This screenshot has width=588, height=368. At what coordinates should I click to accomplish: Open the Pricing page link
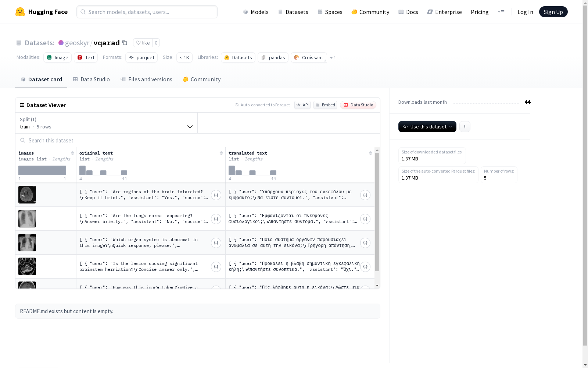pos(480,12)
